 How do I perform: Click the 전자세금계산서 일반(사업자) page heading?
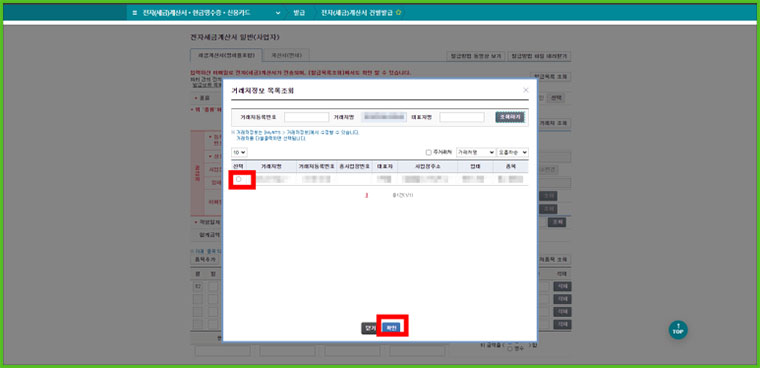[235, 37]
